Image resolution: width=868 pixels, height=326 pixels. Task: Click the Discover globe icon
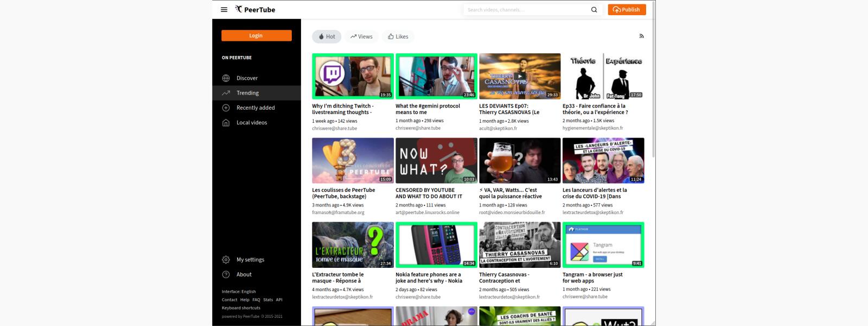click(226, 78)
